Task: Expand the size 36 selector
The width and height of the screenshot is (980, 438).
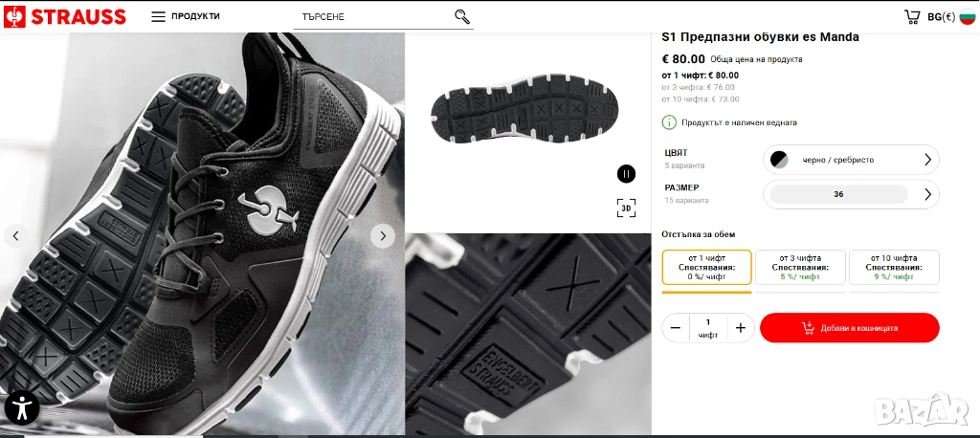Action: click(926, 195)
